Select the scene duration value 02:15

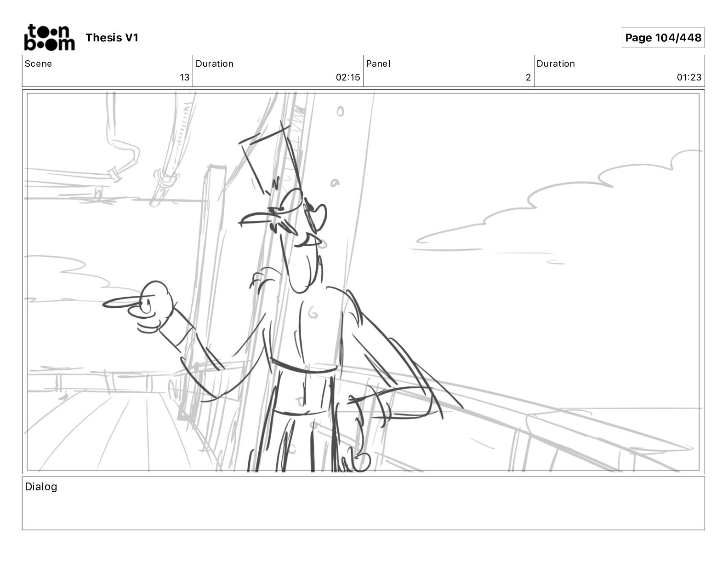(x=348, y=77)
